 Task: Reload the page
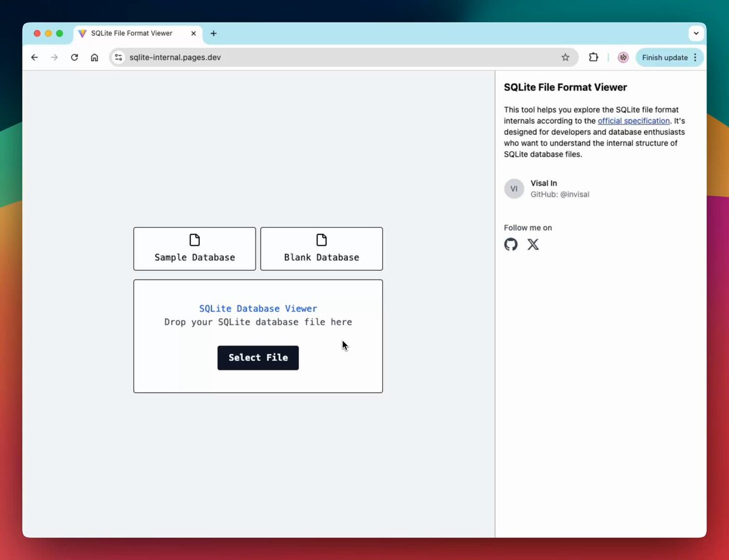click(74, 58)
